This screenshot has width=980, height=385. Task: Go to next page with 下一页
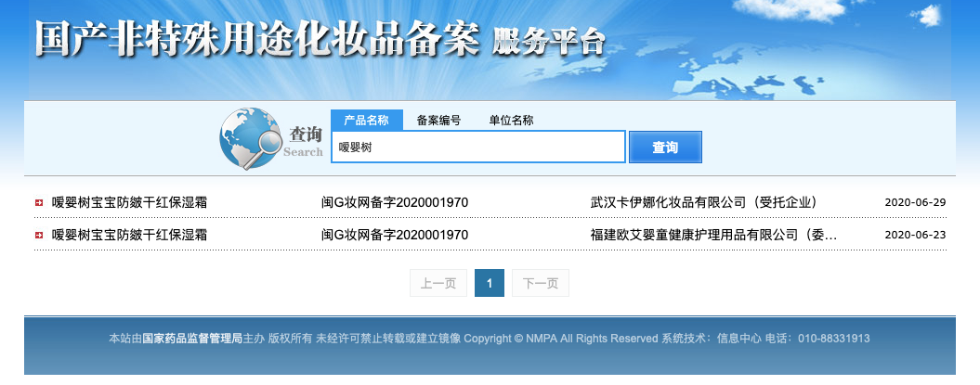click(541, 284)
